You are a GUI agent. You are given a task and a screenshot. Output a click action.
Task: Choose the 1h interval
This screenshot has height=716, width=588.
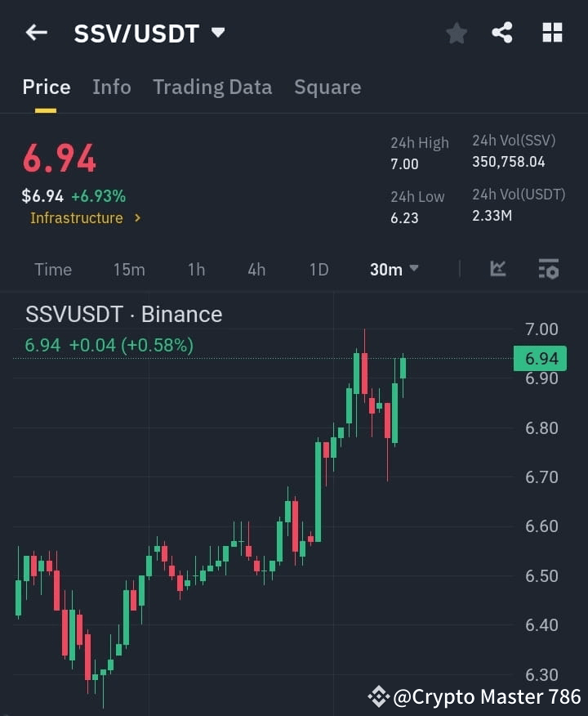[196, 270]
